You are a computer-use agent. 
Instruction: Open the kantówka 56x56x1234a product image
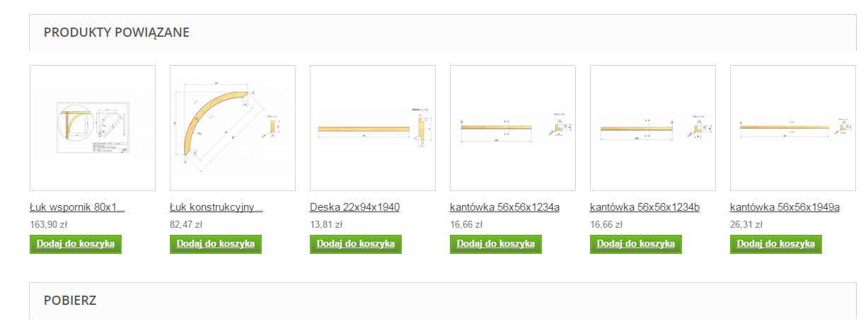(x=513, y=128)
